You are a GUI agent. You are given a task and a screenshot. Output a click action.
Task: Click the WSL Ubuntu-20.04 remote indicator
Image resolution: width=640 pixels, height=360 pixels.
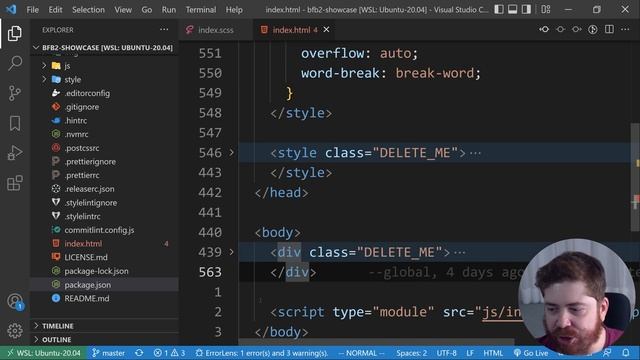[44, 353]
